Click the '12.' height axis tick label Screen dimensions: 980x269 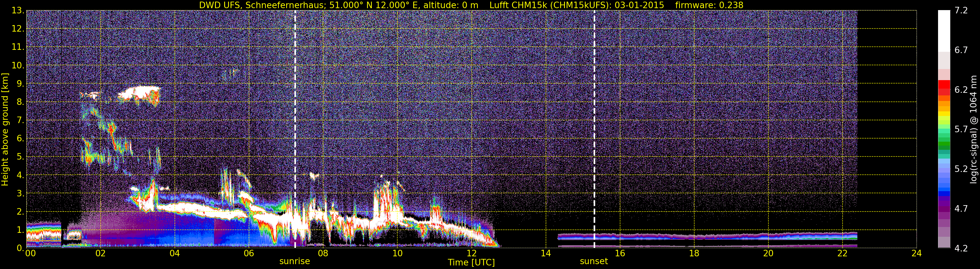click(x=18, y=29)
